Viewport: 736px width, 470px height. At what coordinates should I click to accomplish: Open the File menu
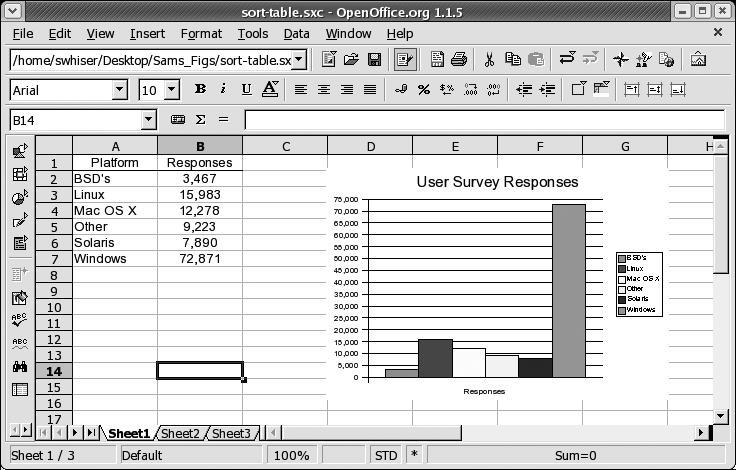pyautogui.click(x=23, y=34)
